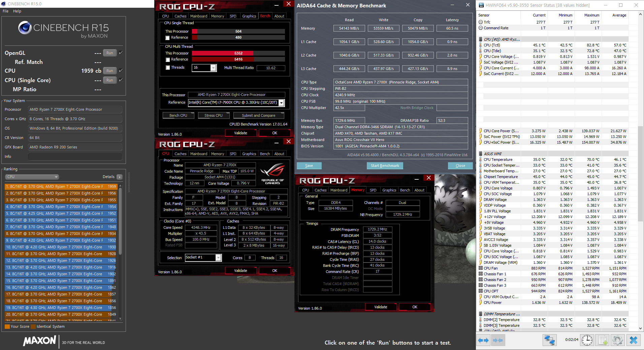Click the CPU Fan sensor icon in HWiNFO
Image resolution: width=644 pixels, height=350 pixels.
(x=481, y=268)
